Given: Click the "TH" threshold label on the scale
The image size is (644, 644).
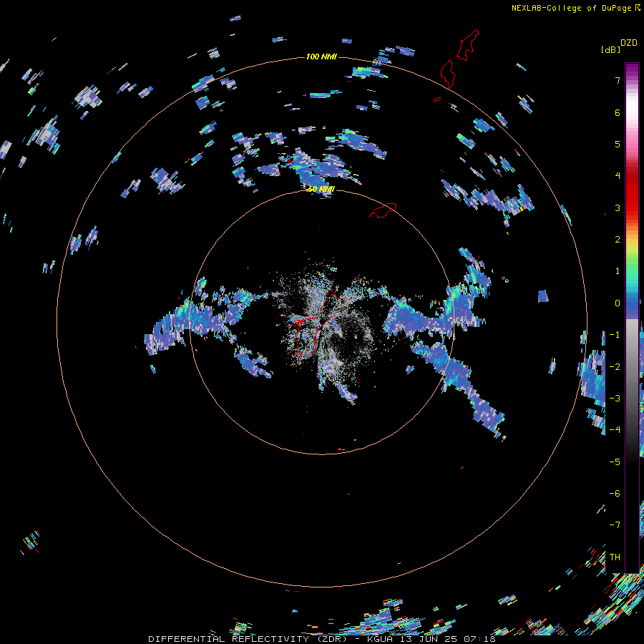Looking at the screenshot, I should coord(615,557).
